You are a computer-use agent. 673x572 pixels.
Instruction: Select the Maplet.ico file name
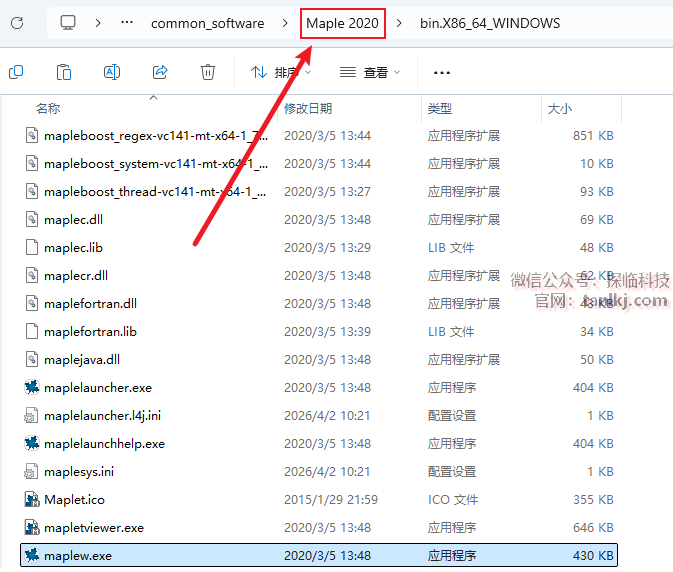[x=74, y=500]
